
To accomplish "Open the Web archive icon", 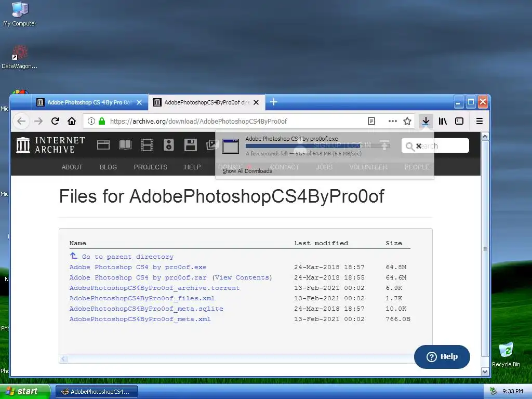I will coord(103,145).
